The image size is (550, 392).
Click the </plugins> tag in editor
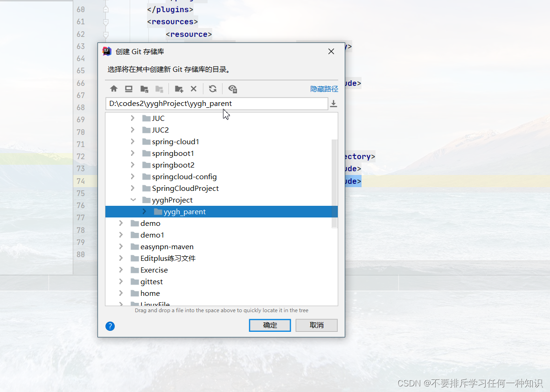170,9
